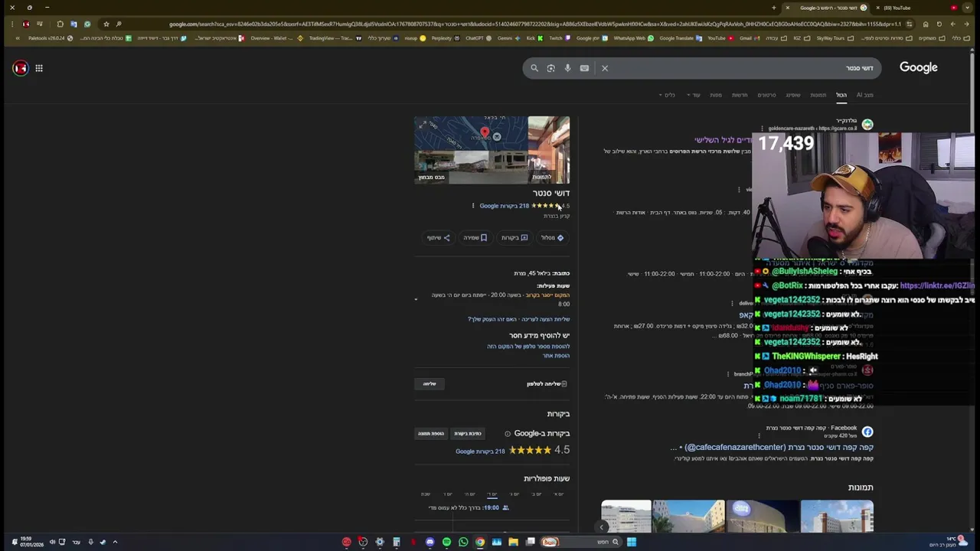Click the הוספת תמונה add photo button
980x551 pixels.
[430, 434]
